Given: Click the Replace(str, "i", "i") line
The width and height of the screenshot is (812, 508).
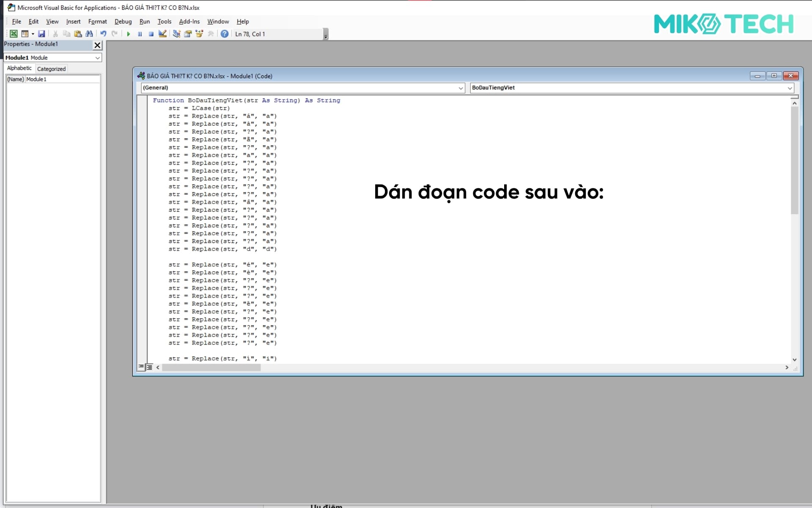Looking at the screenshot, I should [x=222, y=359].
